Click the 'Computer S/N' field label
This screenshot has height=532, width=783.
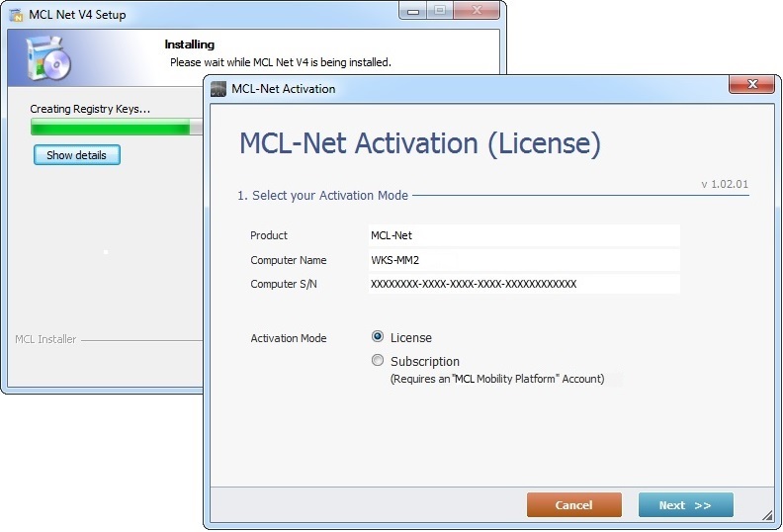click(x=283, y=284)
